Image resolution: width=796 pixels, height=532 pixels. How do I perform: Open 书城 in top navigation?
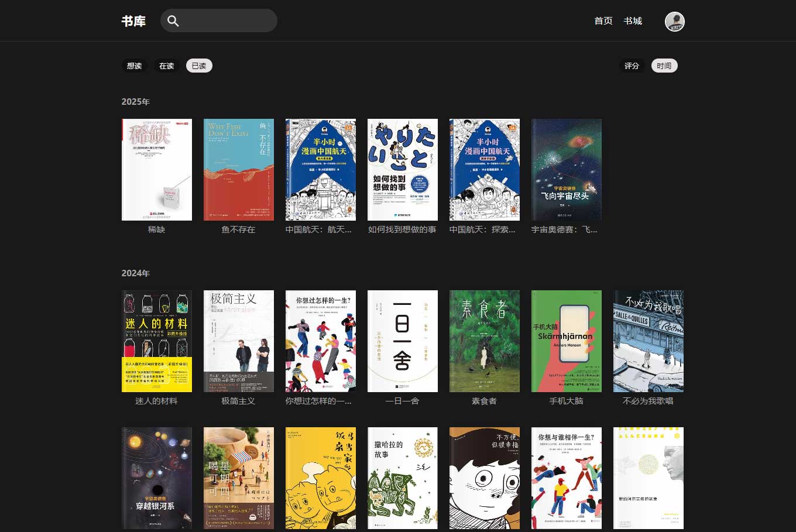[633, 21]
